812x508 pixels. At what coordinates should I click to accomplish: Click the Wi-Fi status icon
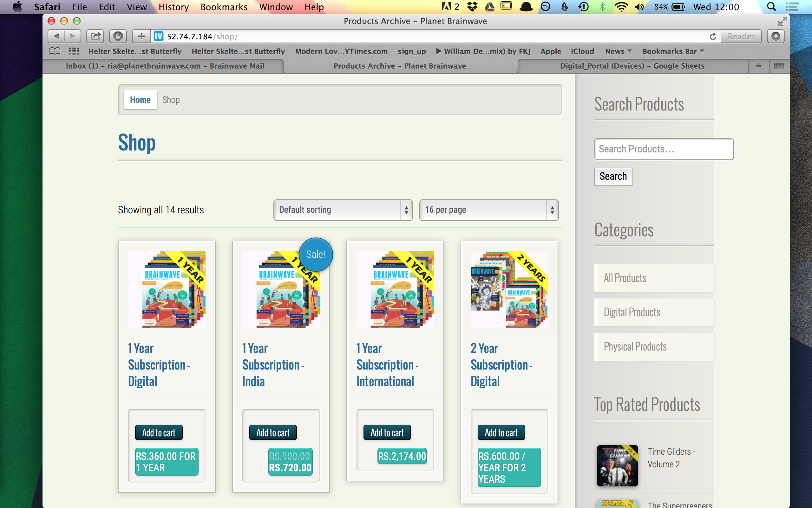[x=621, y=7]
